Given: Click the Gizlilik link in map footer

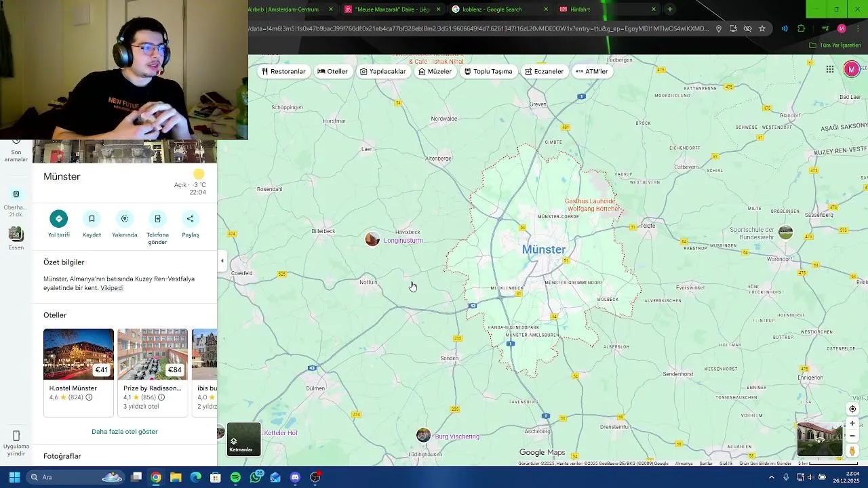Looking at the screenshot, I should click(726, 464).
